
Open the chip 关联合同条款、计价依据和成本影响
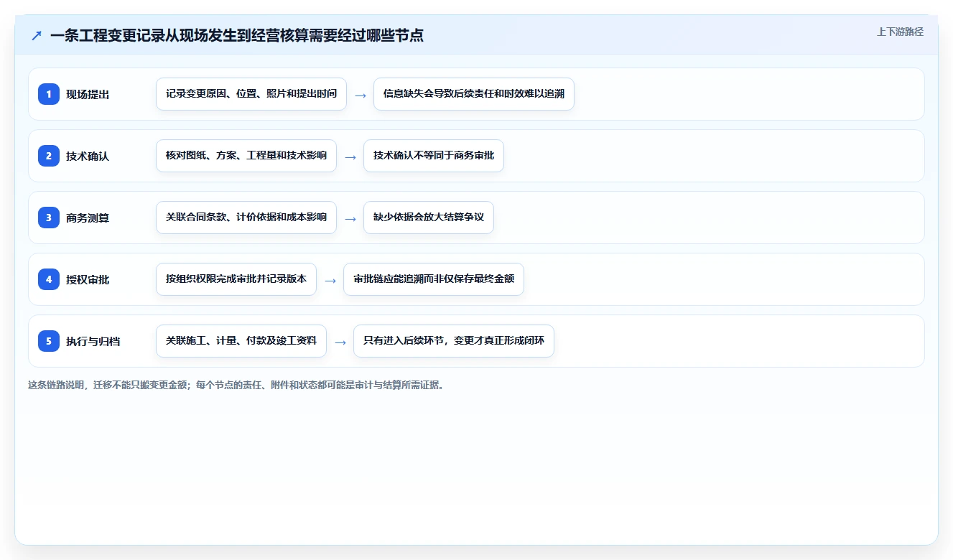click(246, 218)
